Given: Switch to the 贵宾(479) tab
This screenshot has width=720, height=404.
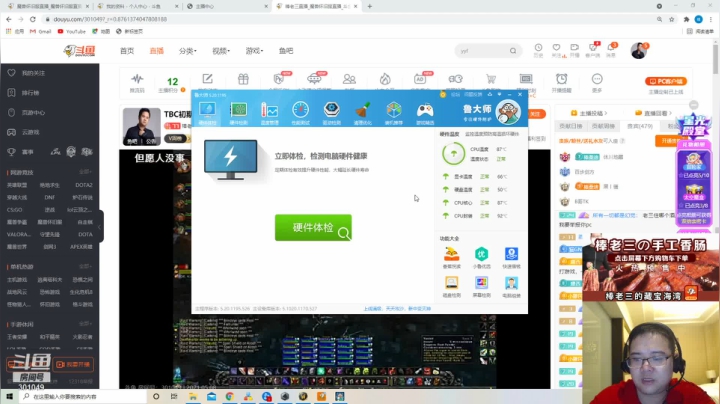Looking at the screenshot, I should click(640, 126).
